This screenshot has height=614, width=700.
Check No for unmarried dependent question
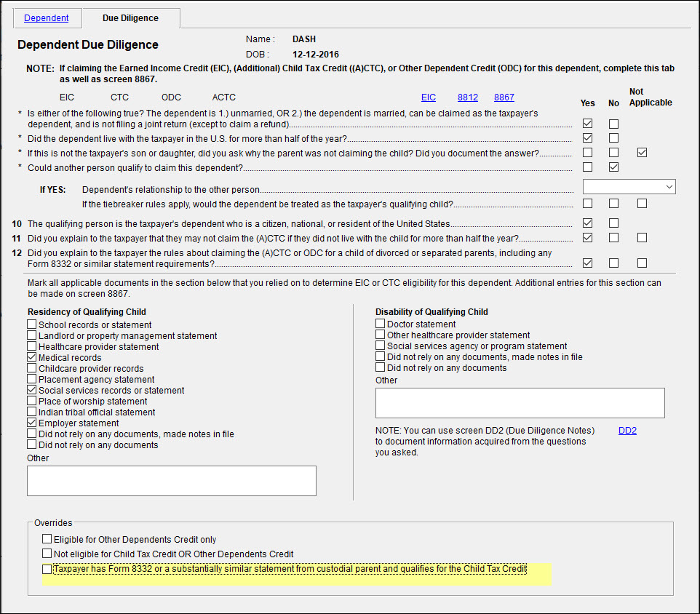pos(614,124)
